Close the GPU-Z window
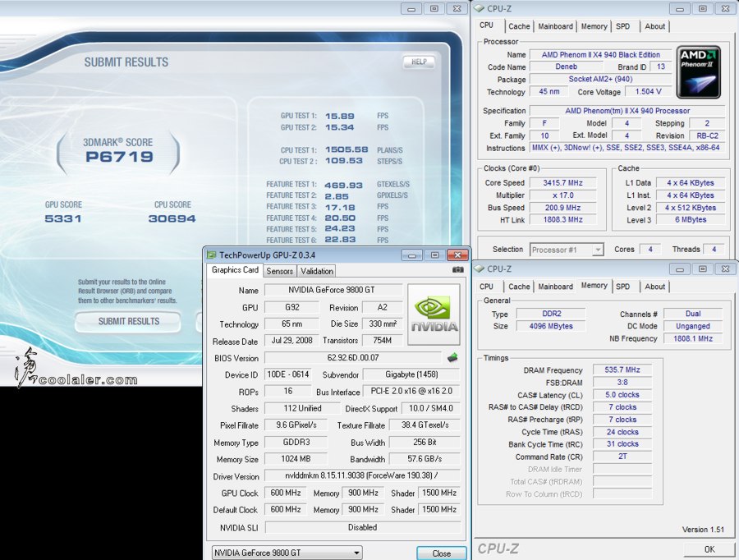The height and width of the screenshot is (560, 739). pos(457,255)
